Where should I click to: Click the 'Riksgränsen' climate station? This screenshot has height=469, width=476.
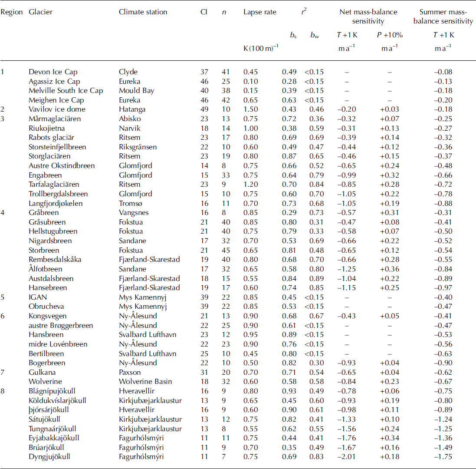pos(138,147)
